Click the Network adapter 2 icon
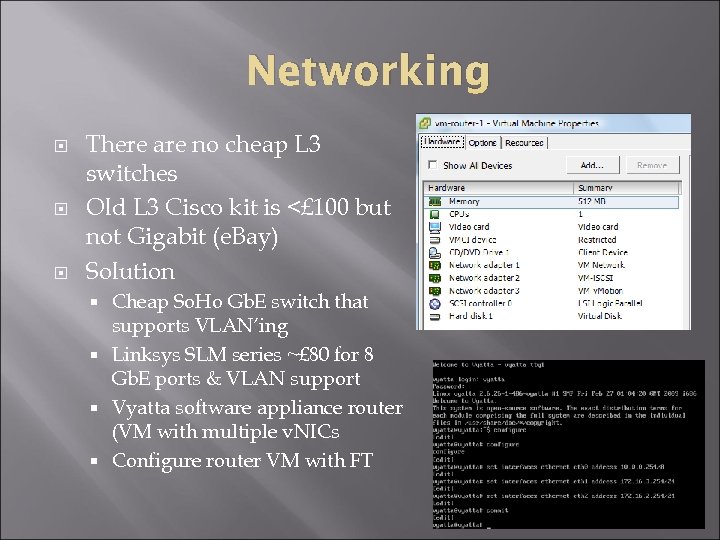This screenshot has height=540, width=720. coord(434,278)
